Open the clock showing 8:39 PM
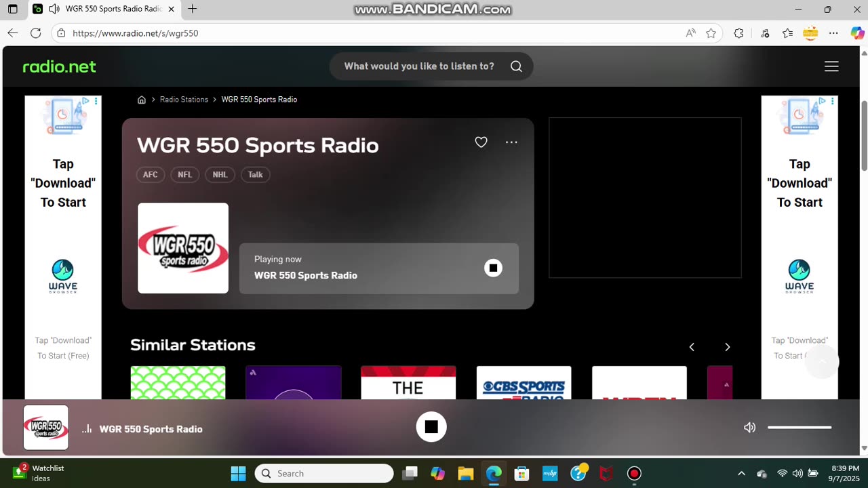The height and width of the screenshot is (488, 868). (845, 473)
